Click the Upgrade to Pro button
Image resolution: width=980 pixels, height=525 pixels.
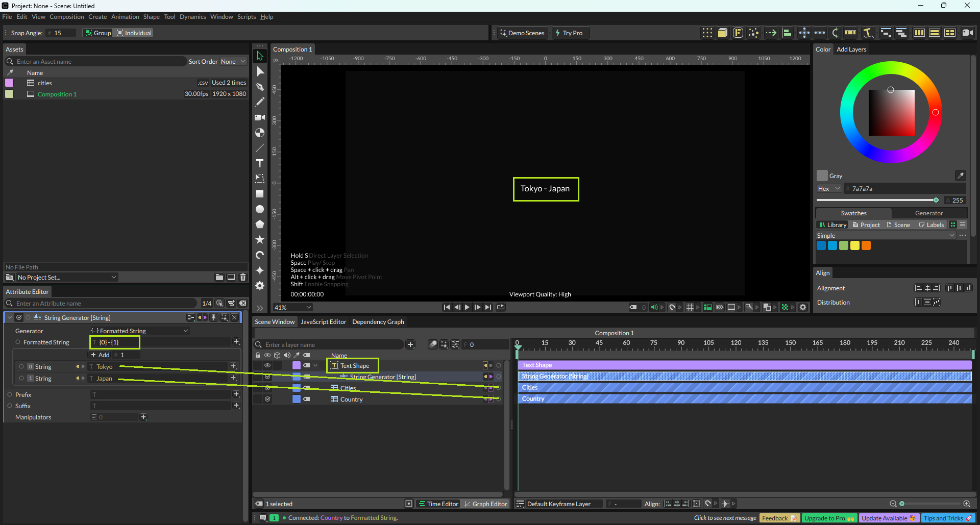829,518
